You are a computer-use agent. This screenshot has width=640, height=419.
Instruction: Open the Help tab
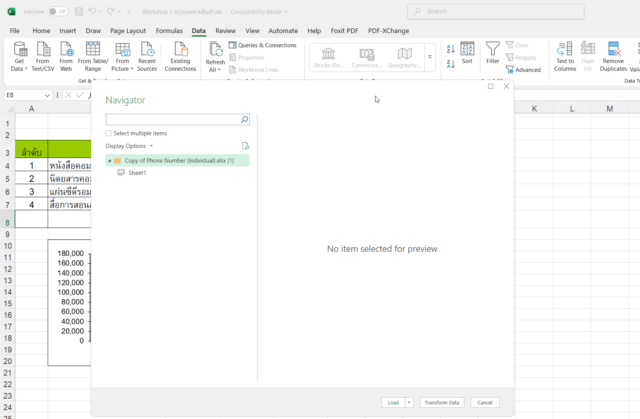[x=314, y=31]
